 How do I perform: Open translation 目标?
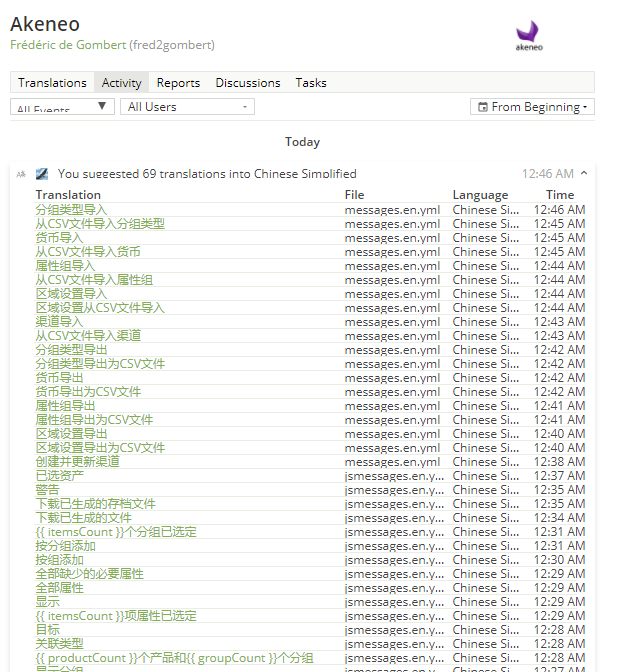tap(47, 630)
